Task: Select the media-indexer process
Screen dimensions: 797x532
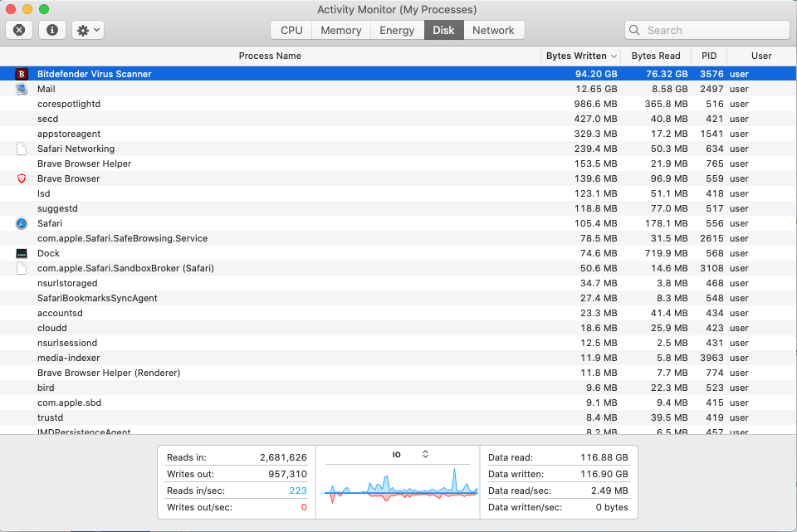Action: (69, 359)
